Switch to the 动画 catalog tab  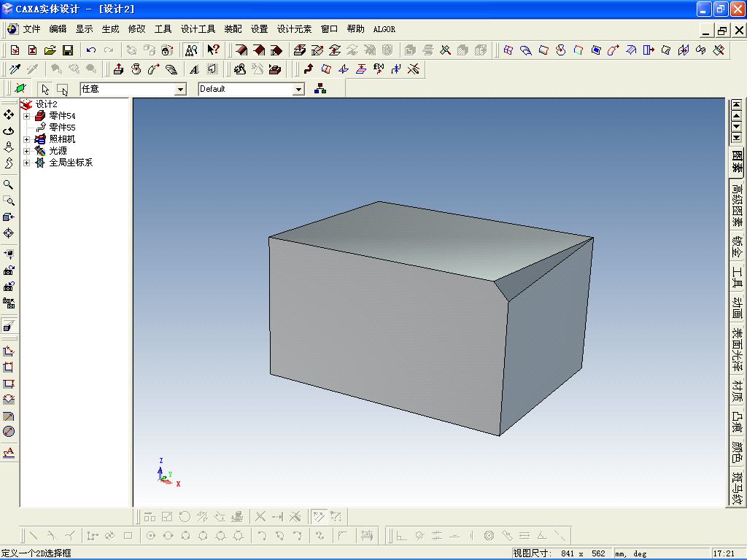pyautogui.click(x=737, y=308)
